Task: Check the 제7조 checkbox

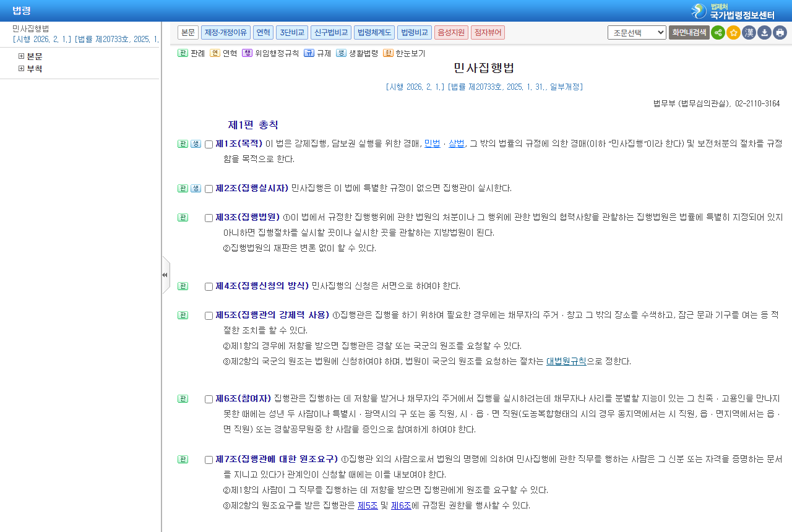Action: pyautogui.click(x=209, y=460)
